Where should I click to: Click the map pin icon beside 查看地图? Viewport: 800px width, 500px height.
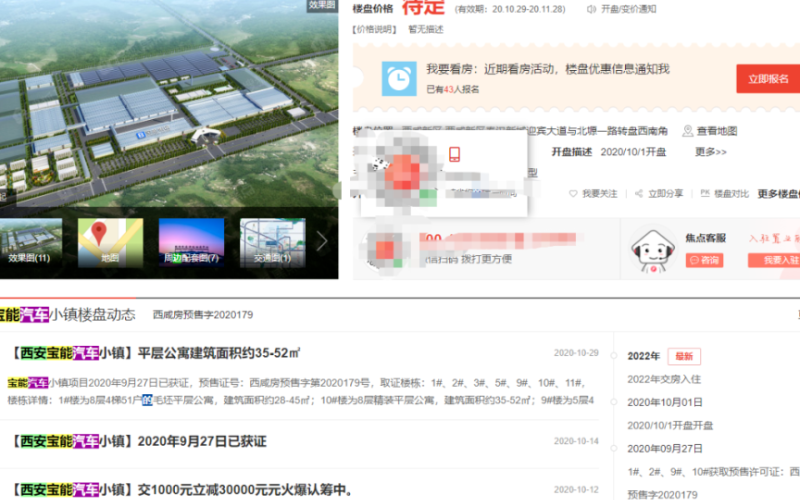click(688, 131)
